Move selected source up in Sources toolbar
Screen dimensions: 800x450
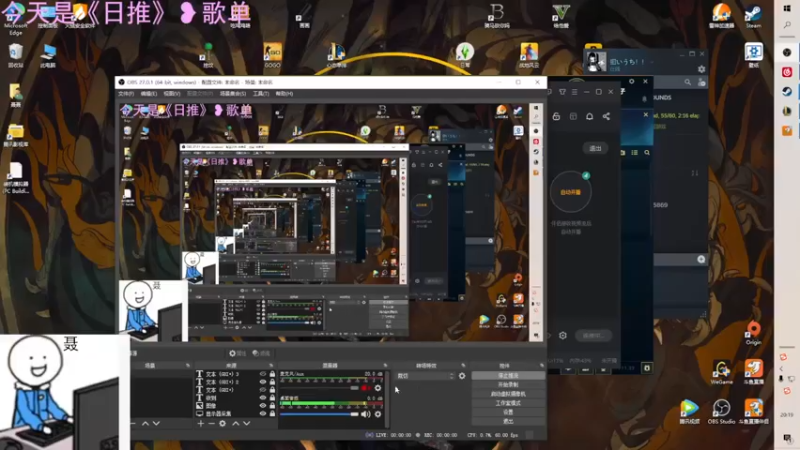point(236,423)
